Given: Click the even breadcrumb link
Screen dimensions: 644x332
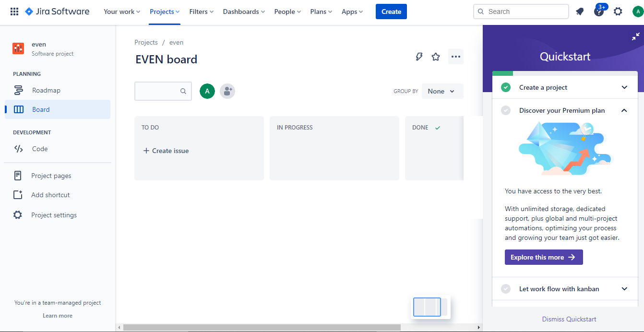Looking at the screenshot, I should 176,42.
